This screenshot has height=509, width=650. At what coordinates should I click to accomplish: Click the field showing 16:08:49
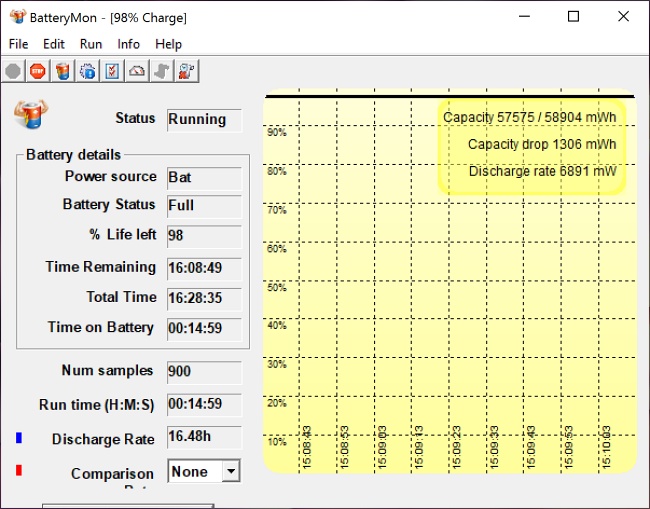point(204,269)
